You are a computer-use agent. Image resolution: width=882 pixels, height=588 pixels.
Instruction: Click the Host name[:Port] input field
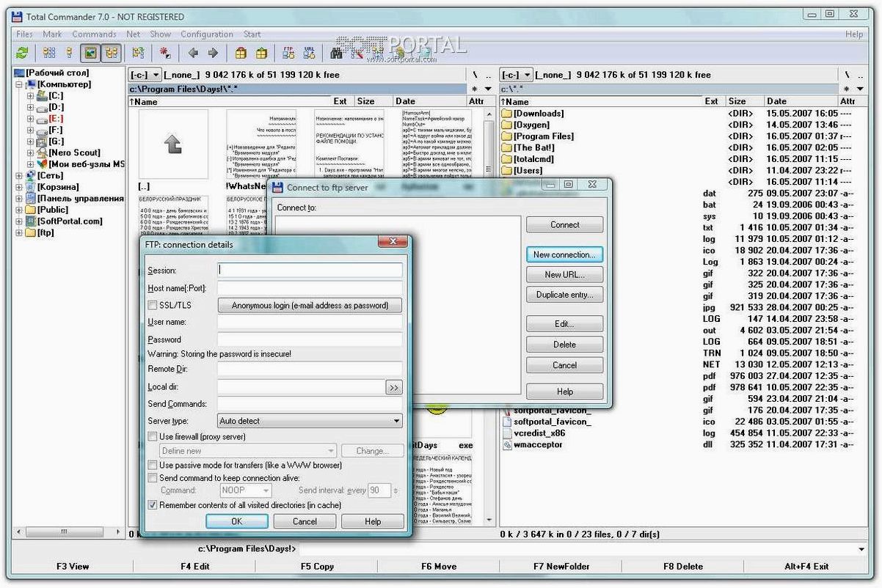click(310, 288)
